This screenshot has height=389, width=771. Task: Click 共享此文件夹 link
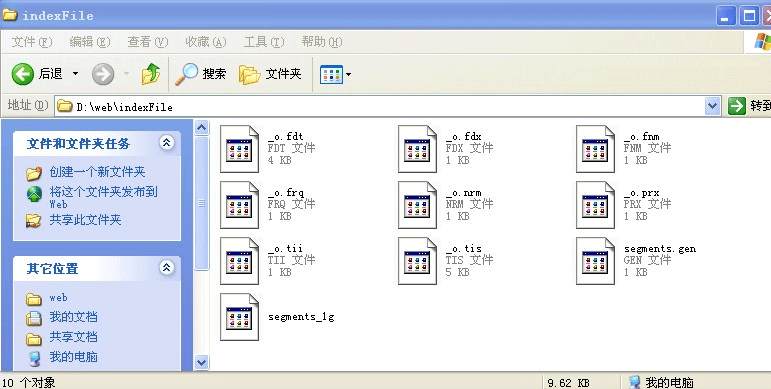click(x=85, y=220)
